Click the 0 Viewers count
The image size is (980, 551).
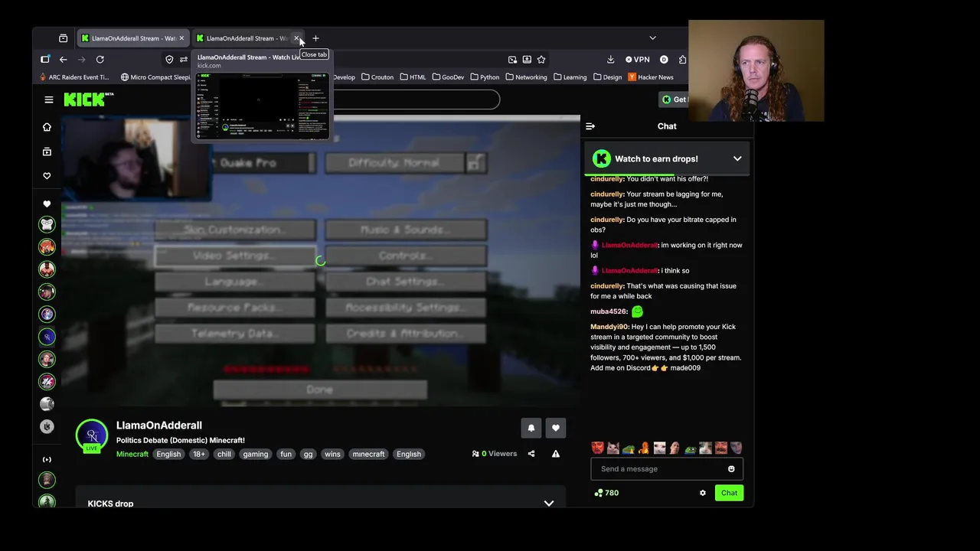[x=495, y=454]
